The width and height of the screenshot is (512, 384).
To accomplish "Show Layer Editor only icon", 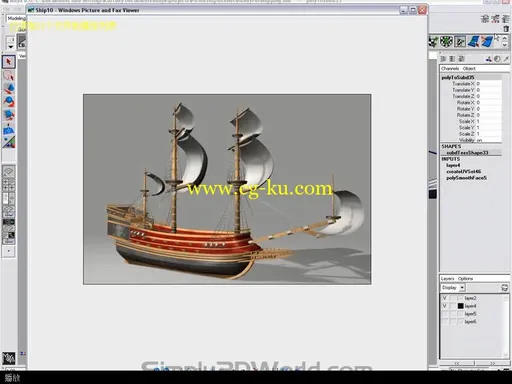I will (x=452, y=59).
